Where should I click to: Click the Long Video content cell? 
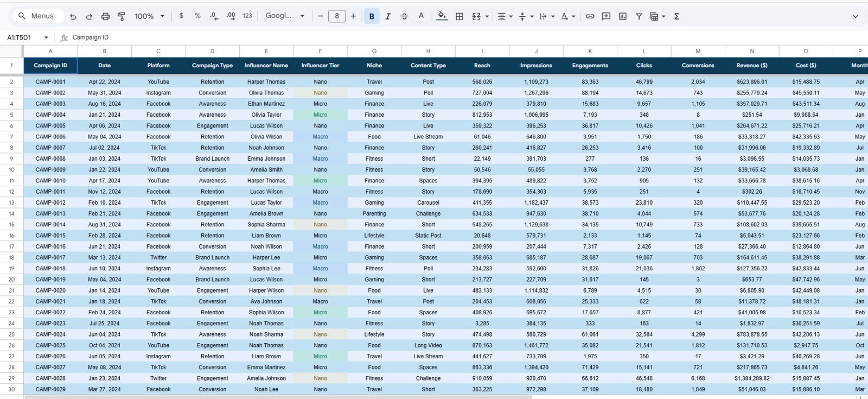coord(428,345)
